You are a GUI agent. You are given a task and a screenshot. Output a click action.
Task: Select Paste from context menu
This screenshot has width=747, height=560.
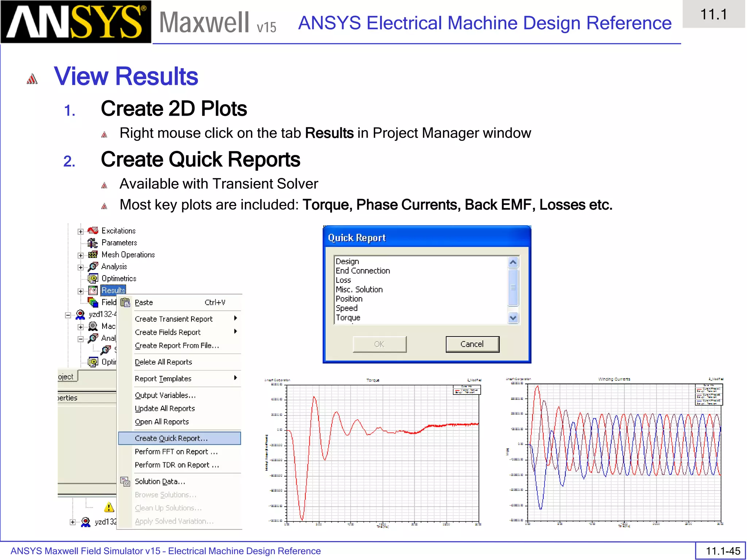point(179,302)
